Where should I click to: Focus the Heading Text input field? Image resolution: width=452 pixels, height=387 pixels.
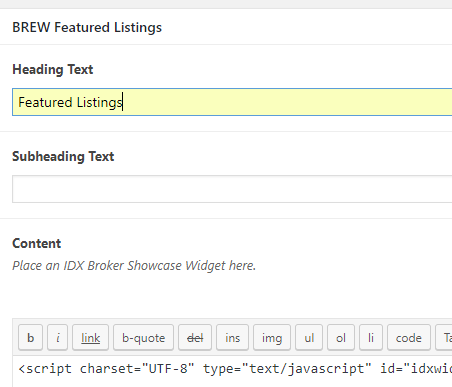click(232, 102)
